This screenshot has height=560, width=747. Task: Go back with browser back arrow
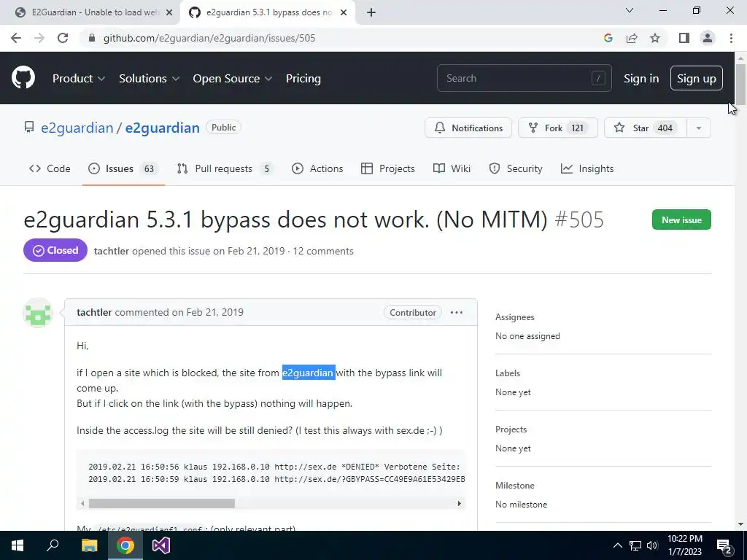pyautogui.click(x=16, y=38)
